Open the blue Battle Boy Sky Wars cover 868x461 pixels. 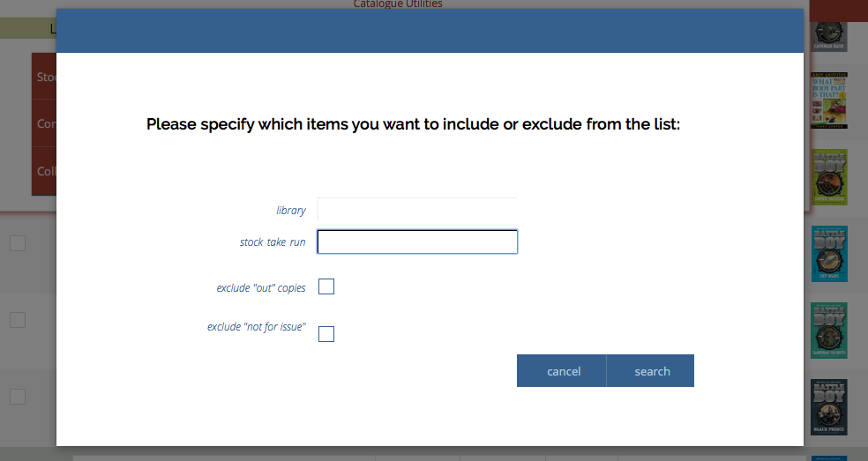(828, 254)
